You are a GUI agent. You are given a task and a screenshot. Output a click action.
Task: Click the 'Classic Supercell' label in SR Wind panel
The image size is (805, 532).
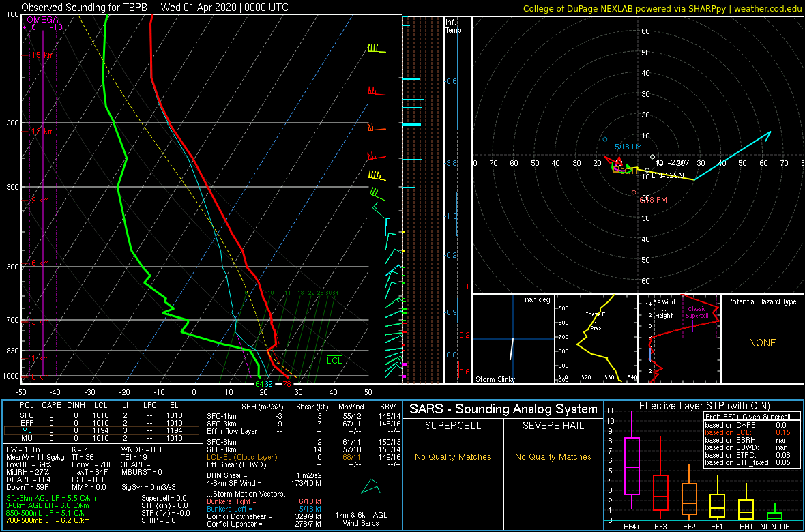(x=698, y=312)
